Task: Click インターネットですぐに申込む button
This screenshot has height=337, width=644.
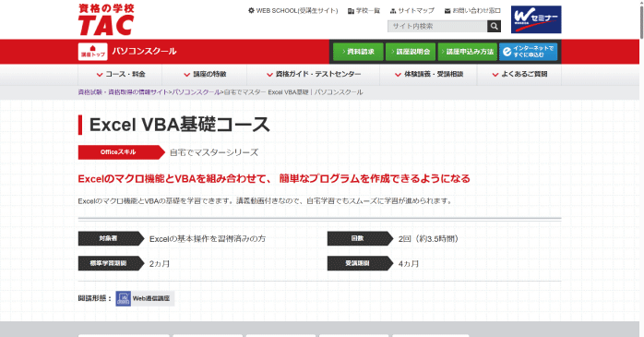Action: (528, 52)
